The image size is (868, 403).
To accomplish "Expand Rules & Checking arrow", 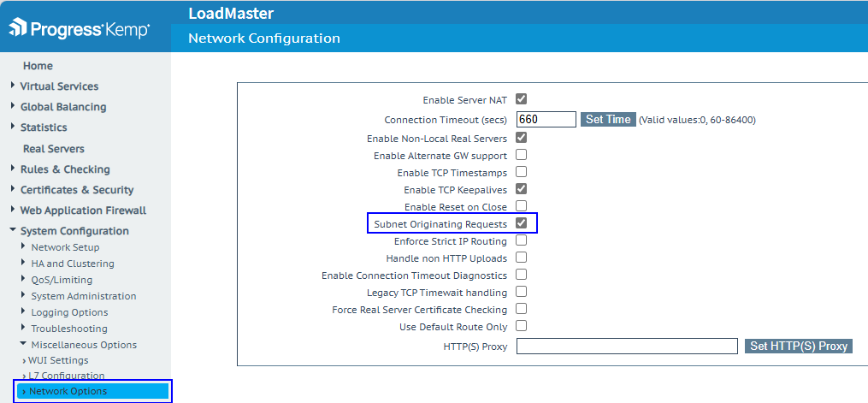I will pyautogui.click(x=13, y=169).
